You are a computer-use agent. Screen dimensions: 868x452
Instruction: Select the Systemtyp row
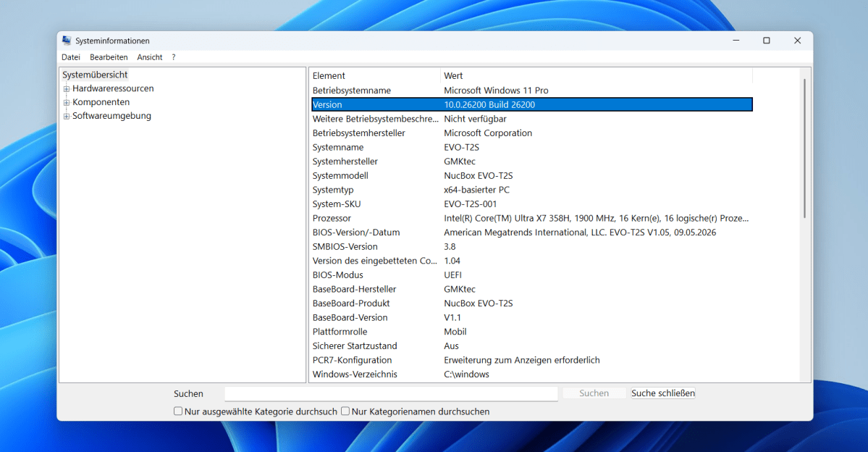pyautogui.click(x=531, y=190)
